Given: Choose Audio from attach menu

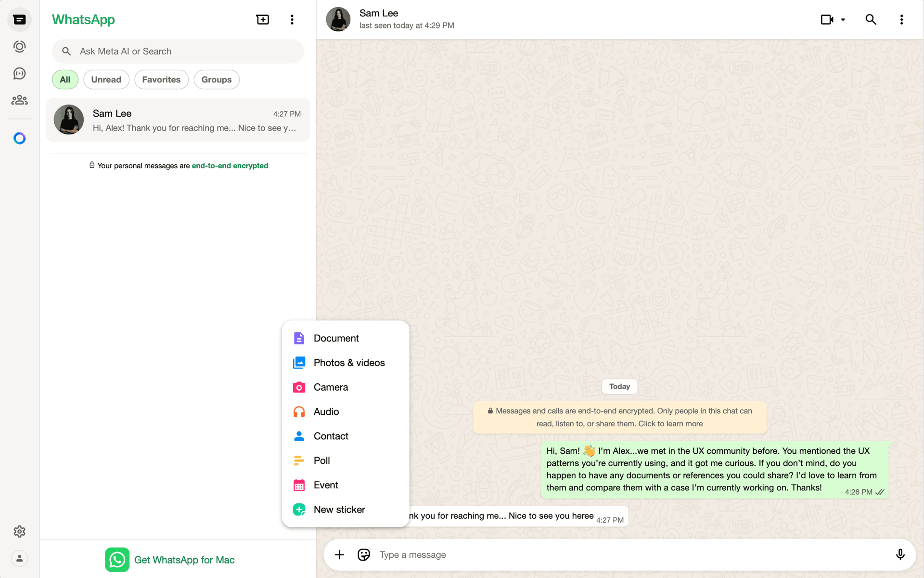Looking at the screenshot, I should [x=346, y=412].
